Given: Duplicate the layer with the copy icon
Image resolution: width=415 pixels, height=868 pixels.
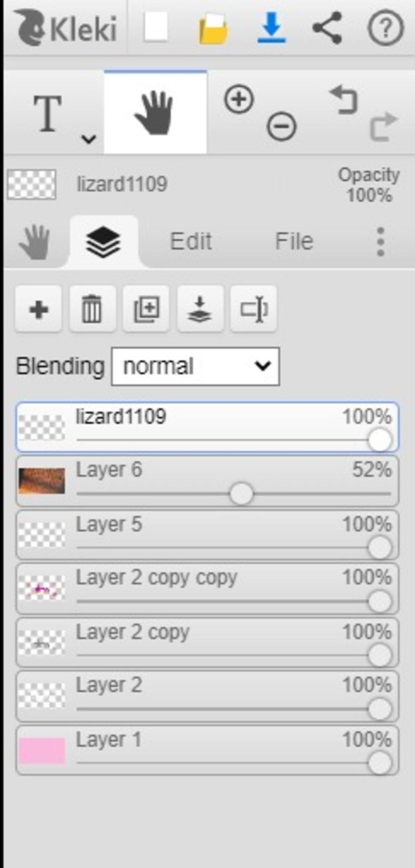Looking at the screenshot, I should tap(146, 309).
